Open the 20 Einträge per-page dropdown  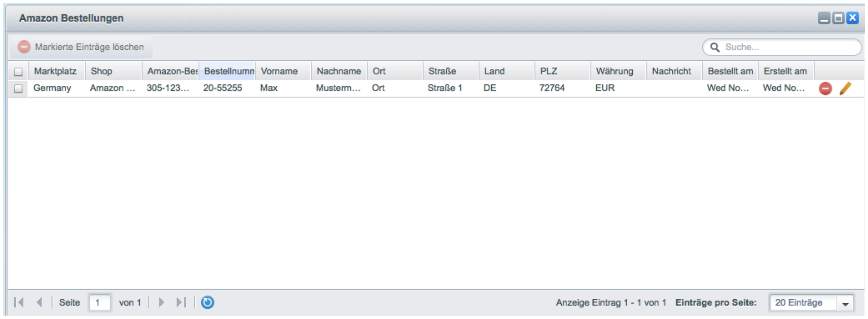(x=802, y=303)
